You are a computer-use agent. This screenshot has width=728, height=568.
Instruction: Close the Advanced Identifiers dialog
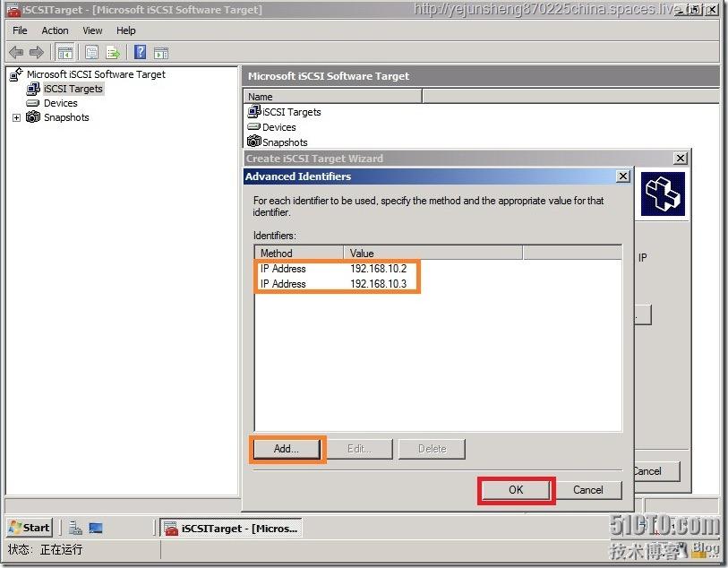coord(622,176)
